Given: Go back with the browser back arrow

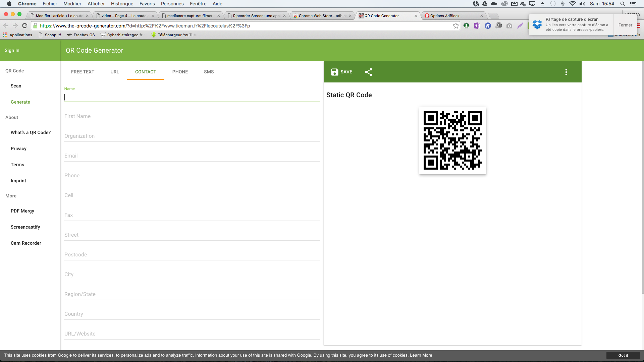Looking at the screenshot, I should (x=6, y=26).
